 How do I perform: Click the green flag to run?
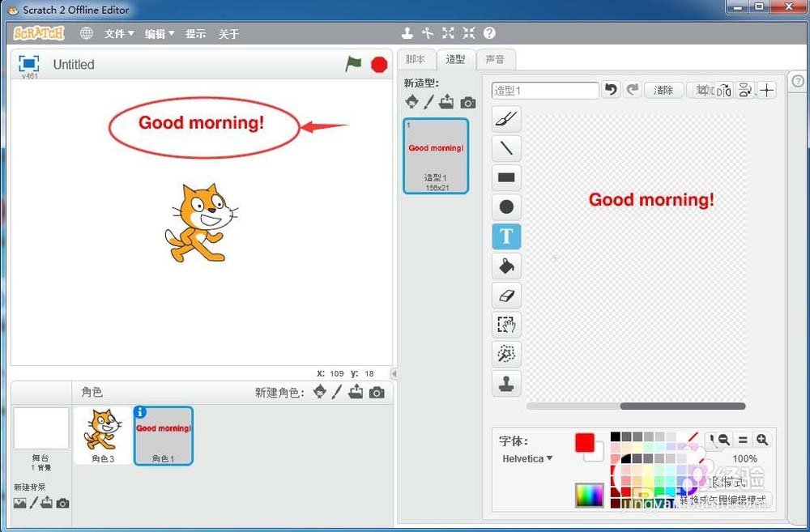(353, 65)
